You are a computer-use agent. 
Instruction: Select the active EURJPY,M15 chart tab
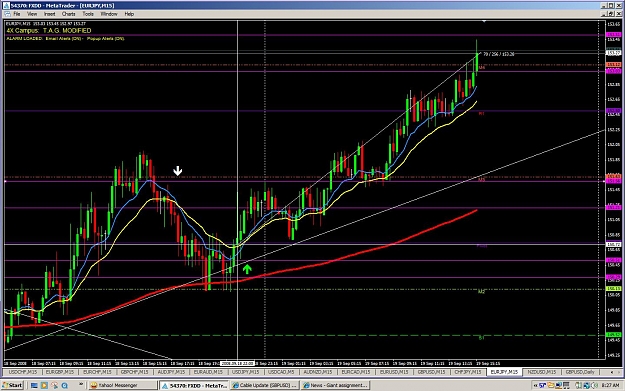click(x=504, y=372)
